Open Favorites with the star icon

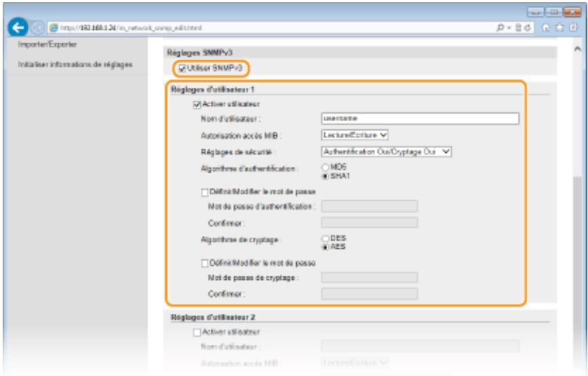(x=560, y=28)
